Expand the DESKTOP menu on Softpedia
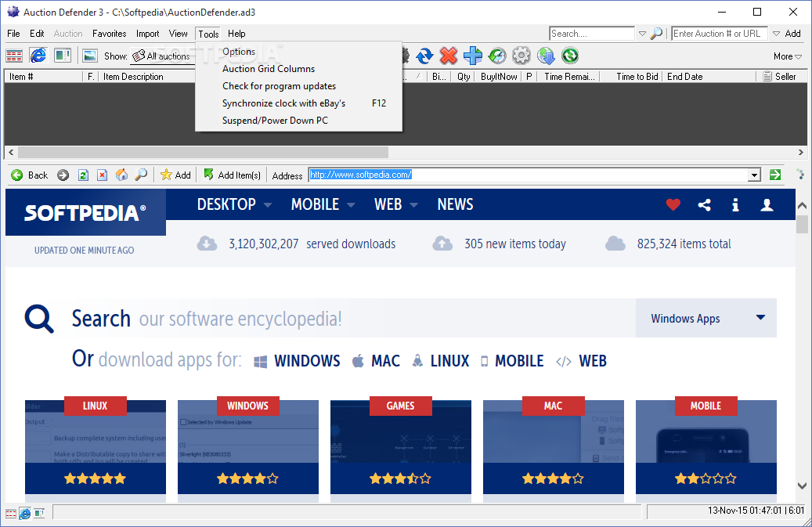812x527 pixels. pyautogui.click(x=234, y=204)
